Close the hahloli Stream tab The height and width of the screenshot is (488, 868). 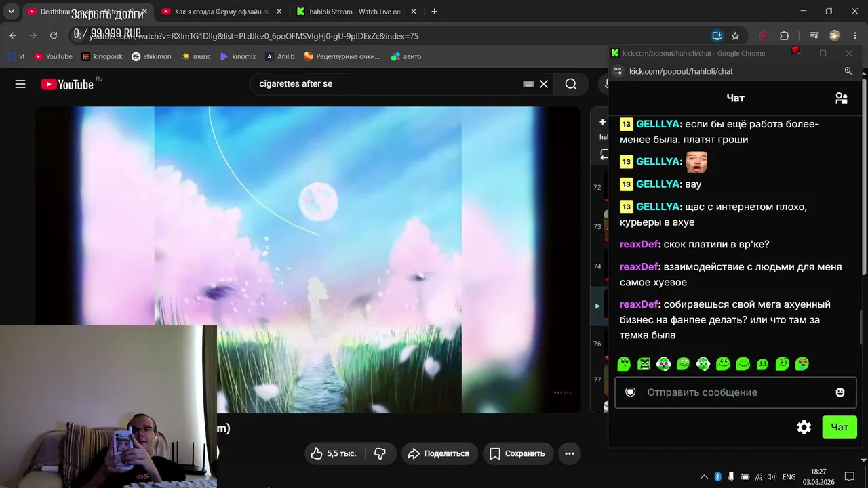click(414, 12)
